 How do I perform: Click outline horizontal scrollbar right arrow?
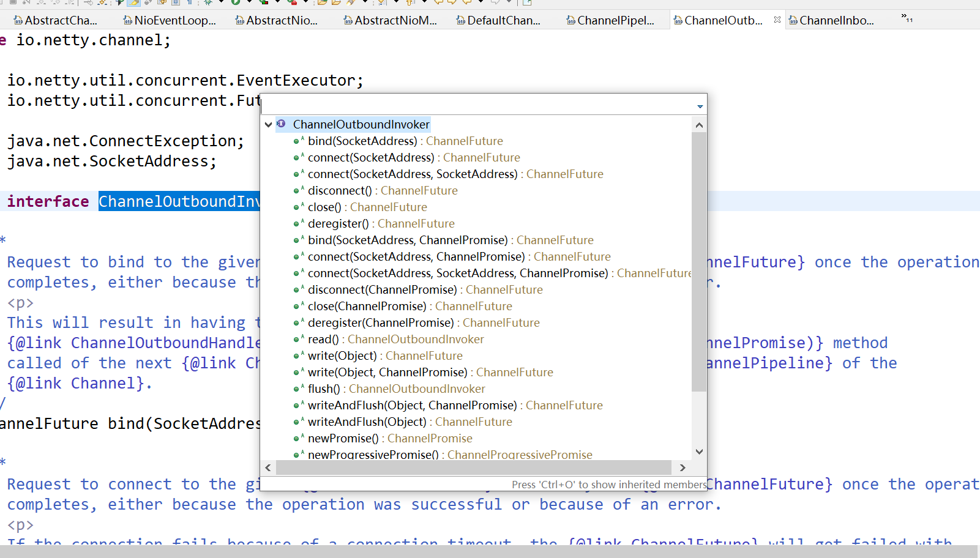click(683, 467)
